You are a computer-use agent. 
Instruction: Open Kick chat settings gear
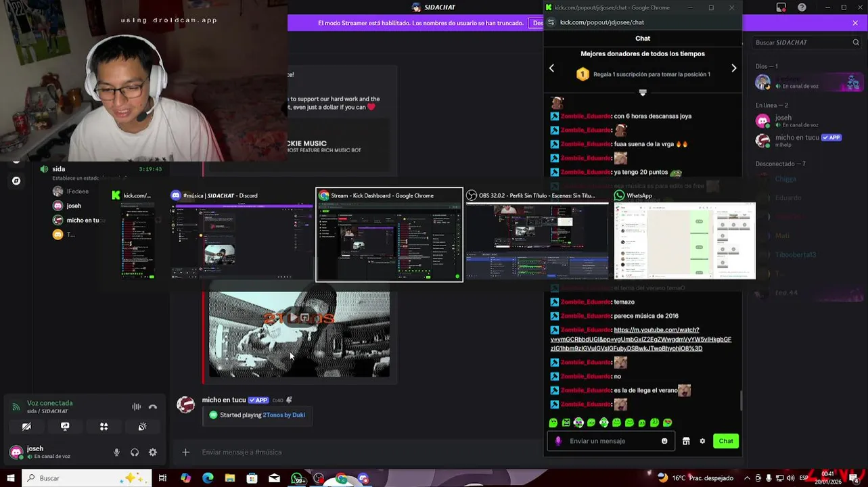(x=702, y=441)
